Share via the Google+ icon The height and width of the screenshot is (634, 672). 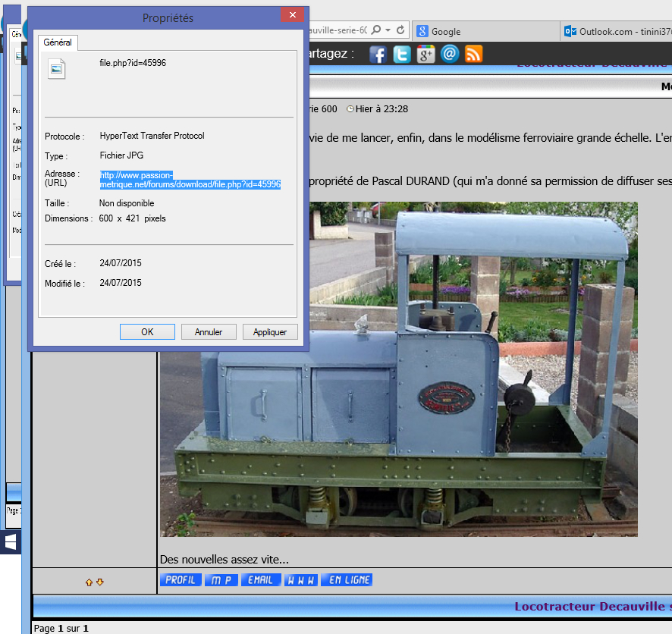[425, 54]
